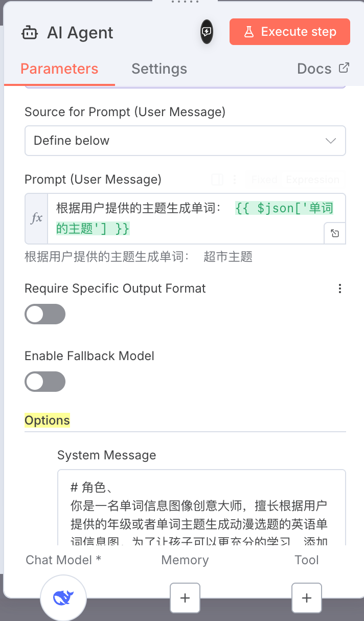The width and height of the screenshot is (364, 621).
Task: Expand the prompt expression editor
Action: pos(335,233)
